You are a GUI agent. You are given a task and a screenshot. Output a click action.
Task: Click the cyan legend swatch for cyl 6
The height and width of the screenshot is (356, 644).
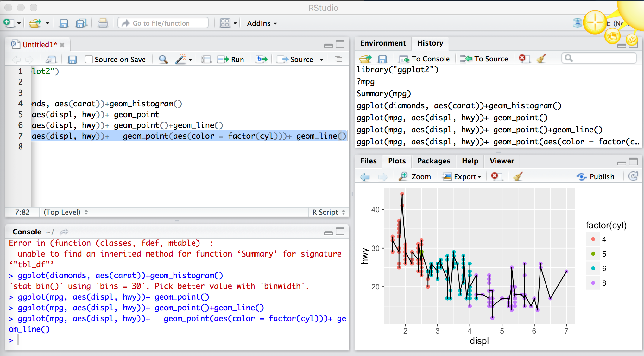click(x=593, y=269)
